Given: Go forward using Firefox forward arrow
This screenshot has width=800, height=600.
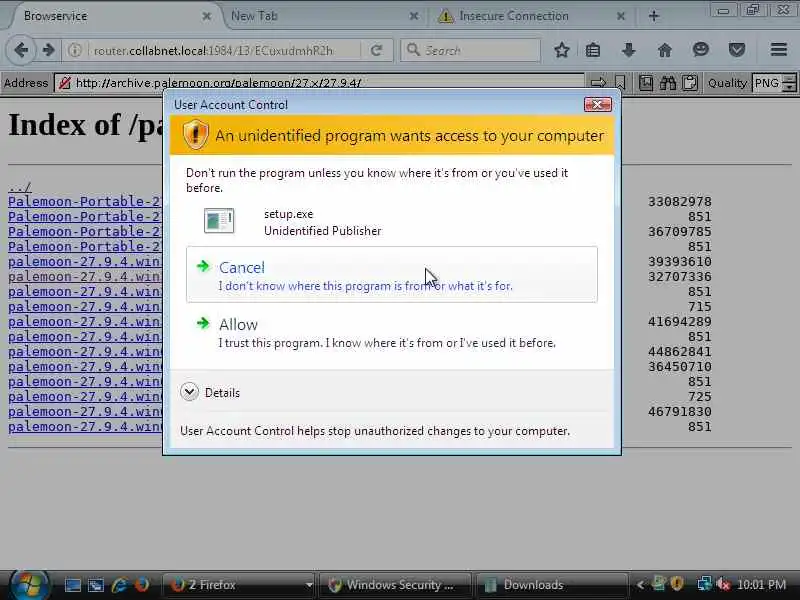Looking at the screenshot, I should point(48,50).
